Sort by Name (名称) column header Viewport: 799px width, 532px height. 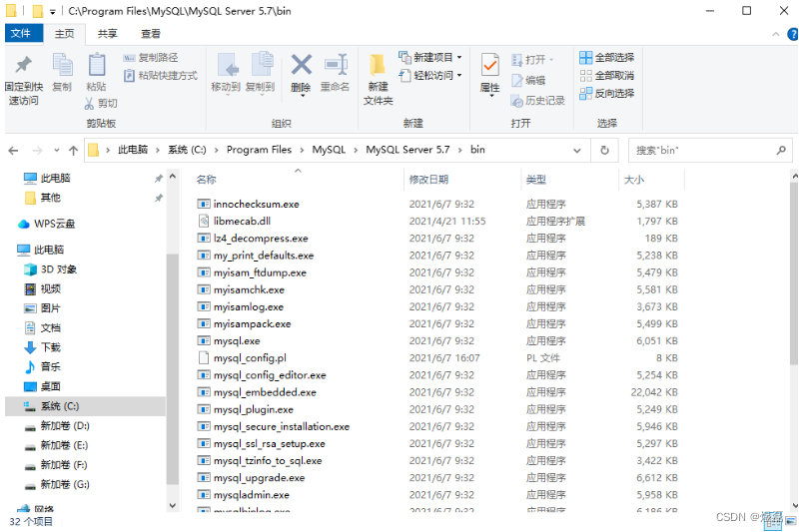point(206,180)
